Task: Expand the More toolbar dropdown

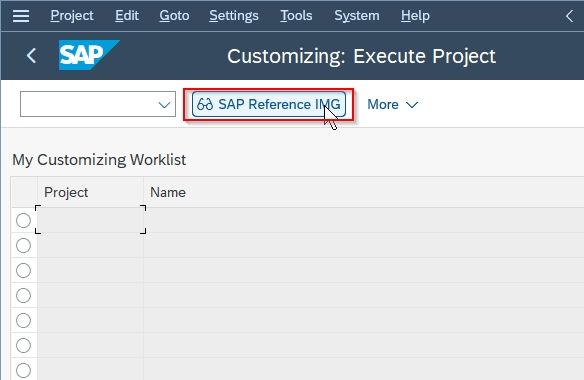Action: coord(393,104)
